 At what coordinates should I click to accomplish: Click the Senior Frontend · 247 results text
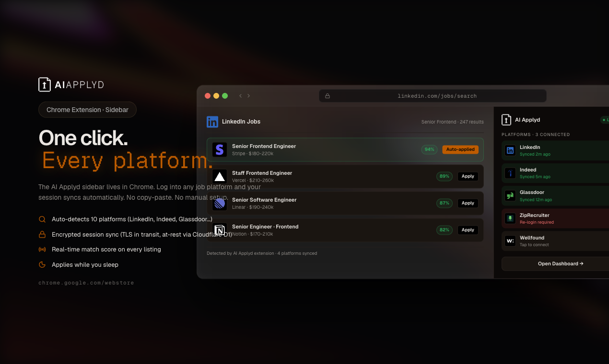[453, 122]
